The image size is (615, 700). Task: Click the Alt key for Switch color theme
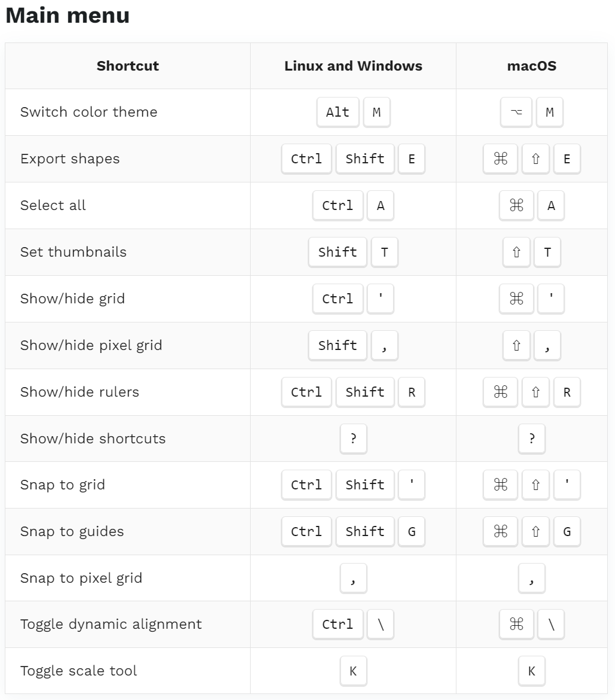pos(337,112)
